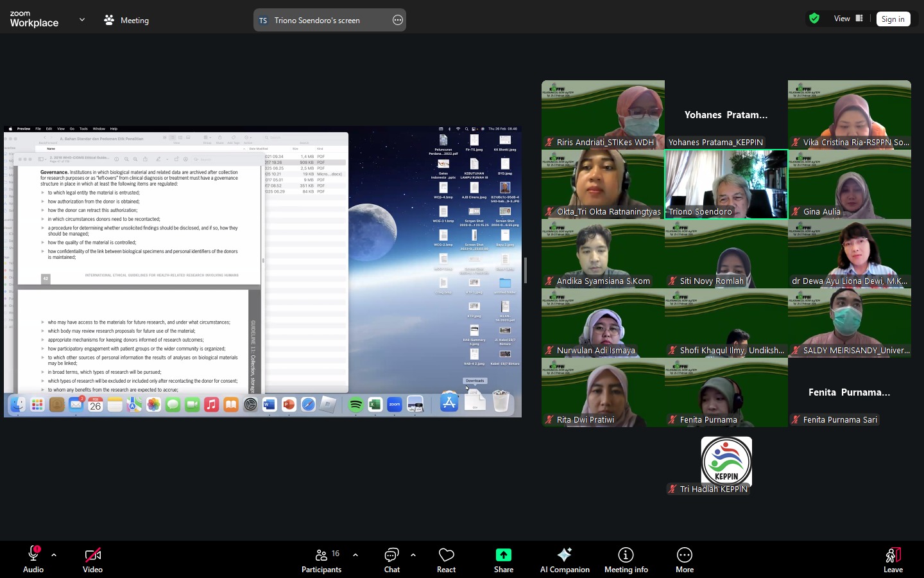Viewport: 924px width, 578px height.
Task: Select Triono Soendoro's video thumbnail
Action: (x=726, y=184)
